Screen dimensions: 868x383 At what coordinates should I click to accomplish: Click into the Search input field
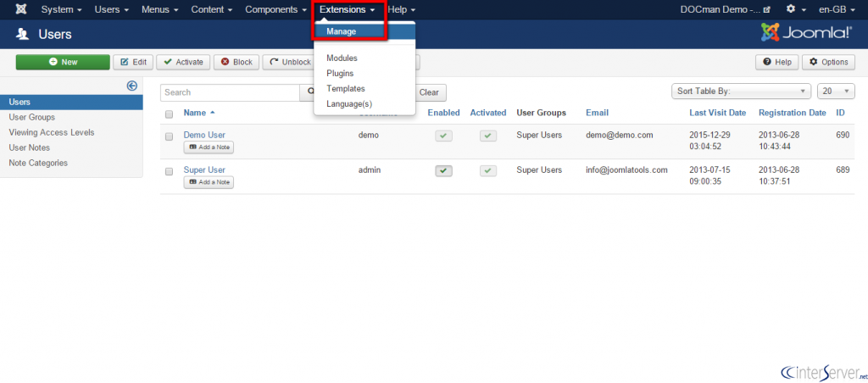[230, 92]
